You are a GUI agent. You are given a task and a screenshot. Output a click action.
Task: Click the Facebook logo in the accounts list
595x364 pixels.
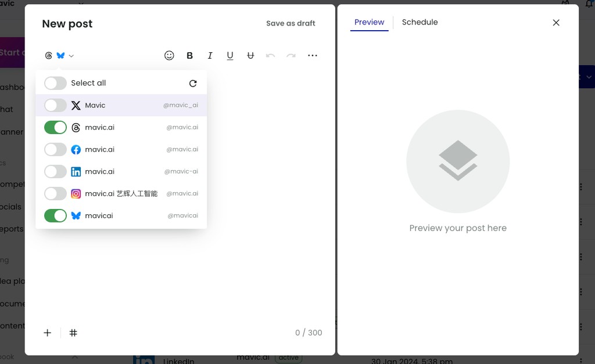click(76, 150)
